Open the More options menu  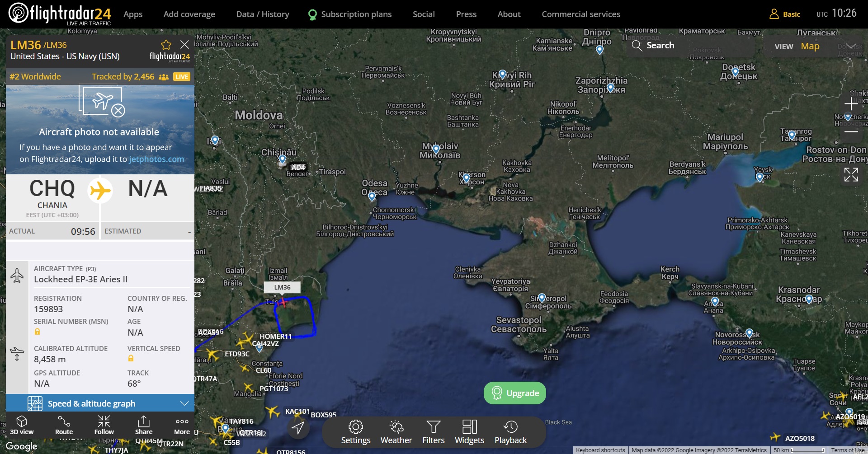pyautogui.click(x=182, y=425)
